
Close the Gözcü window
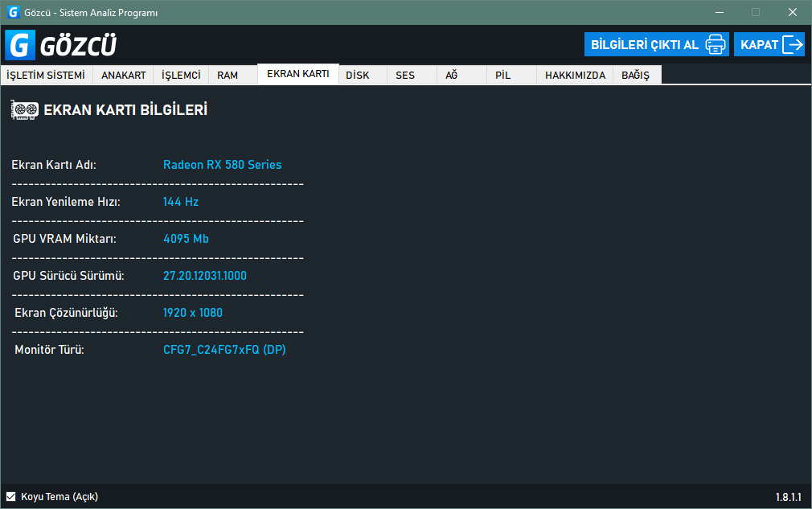(793, 12)
